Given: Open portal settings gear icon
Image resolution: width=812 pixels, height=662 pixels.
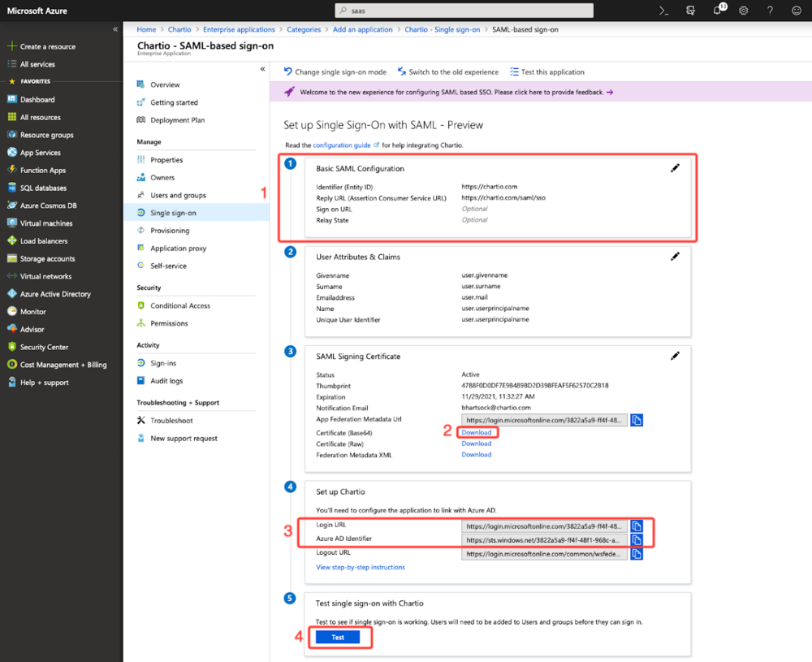Looking at the screenshot, I should pyautogui.click(x=744, y=11).
